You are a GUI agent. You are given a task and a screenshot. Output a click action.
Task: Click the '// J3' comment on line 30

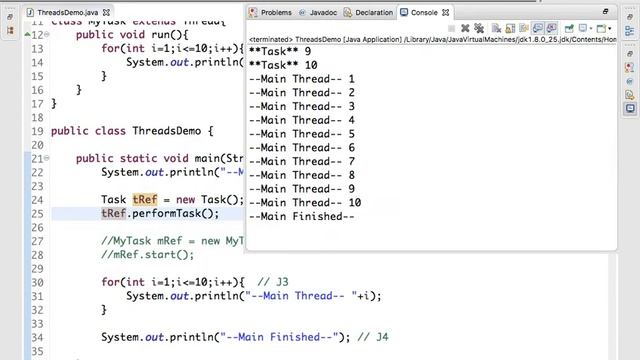click(273, 282)
